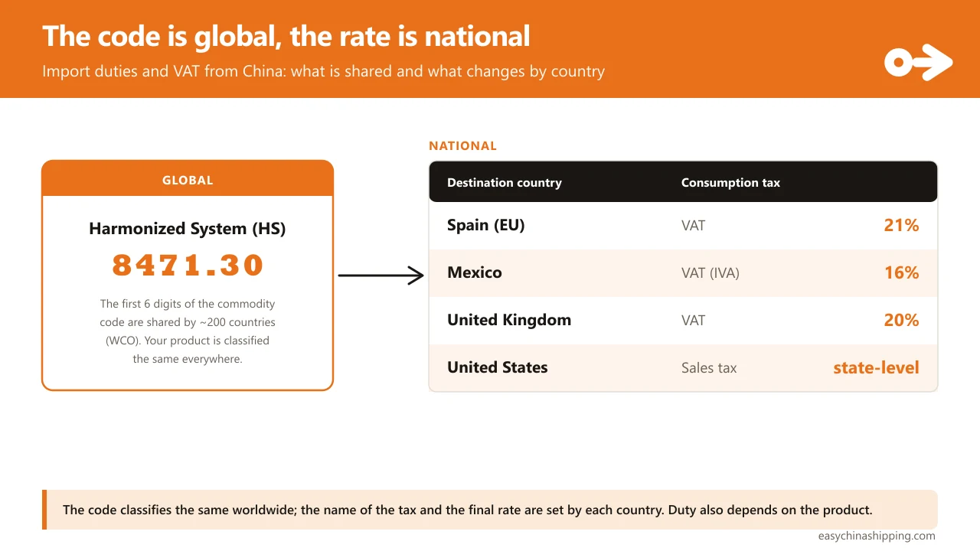The height and width of the screenshot is (551, 980).
Task: Click the 16% rate value
Action: pos(901,272)
